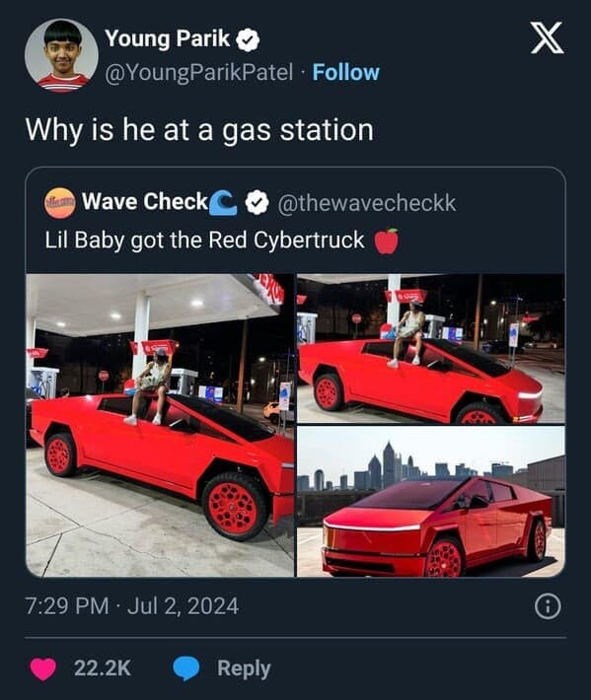This screenshot has height=700, width=591.
Task: Open the @thewavecheckk handle
Action: coord(367,203)
